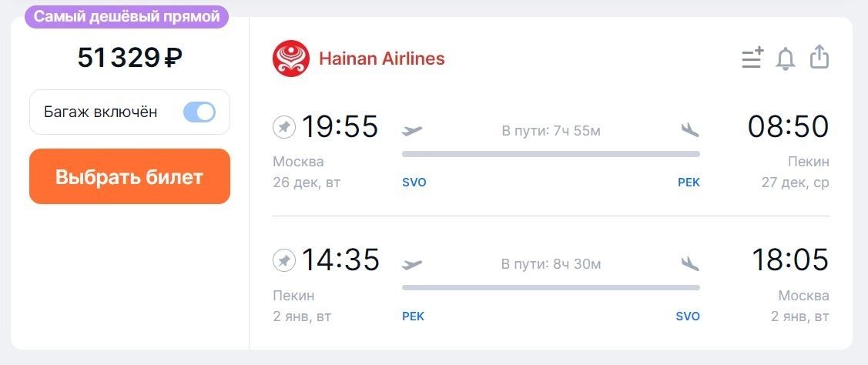Click the add-to-compare list icon
The width and height of the screenshot is (868, 365).
[x=752, y=58]
